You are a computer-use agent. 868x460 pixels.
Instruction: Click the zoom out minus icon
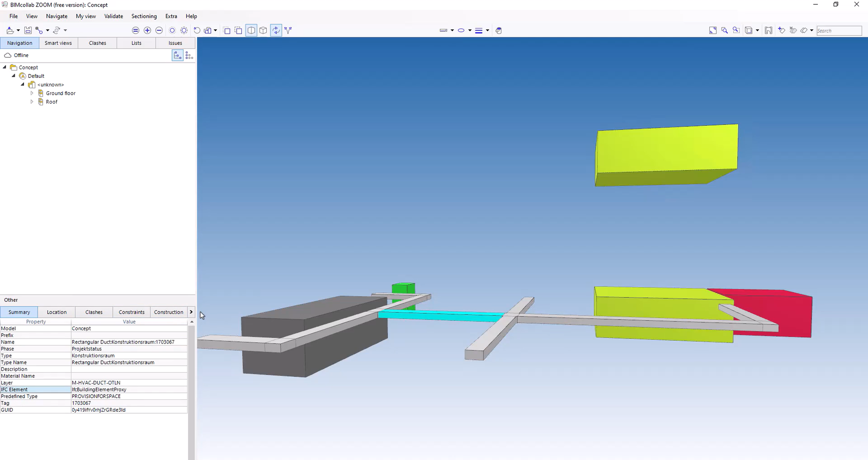pos(159,30)
